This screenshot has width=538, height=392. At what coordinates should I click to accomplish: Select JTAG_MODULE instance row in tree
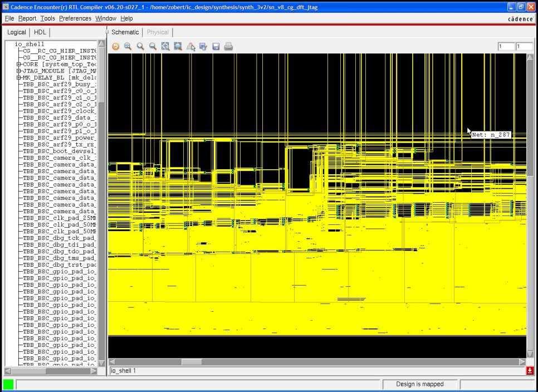coord(60,71)
